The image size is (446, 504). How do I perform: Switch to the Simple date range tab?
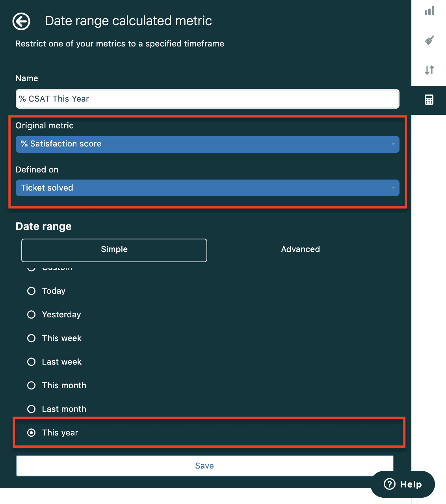pyautogui.click(x=114, y=250)
